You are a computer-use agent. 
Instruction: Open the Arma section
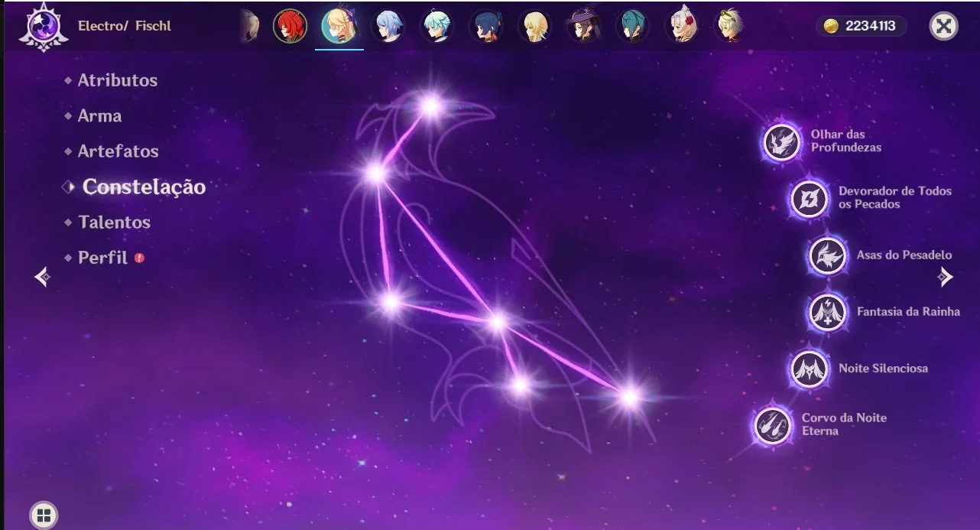coord(99,115)
